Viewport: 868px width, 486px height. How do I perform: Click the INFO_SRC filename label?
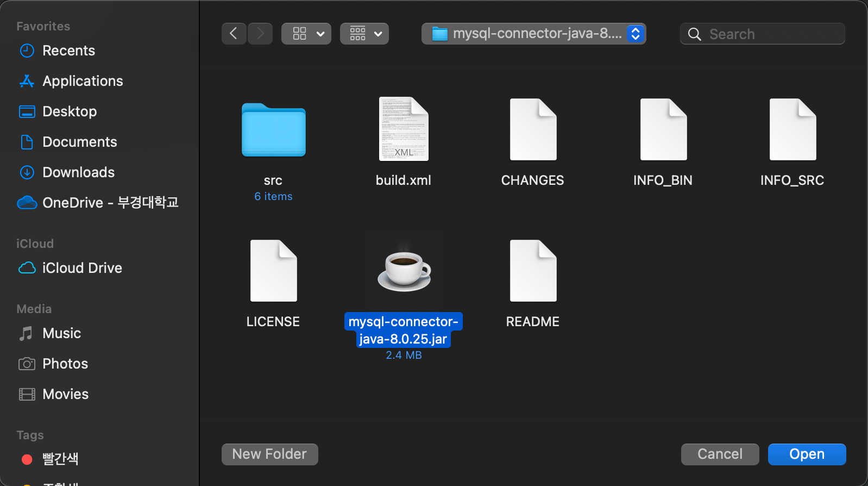click(792, 180)
